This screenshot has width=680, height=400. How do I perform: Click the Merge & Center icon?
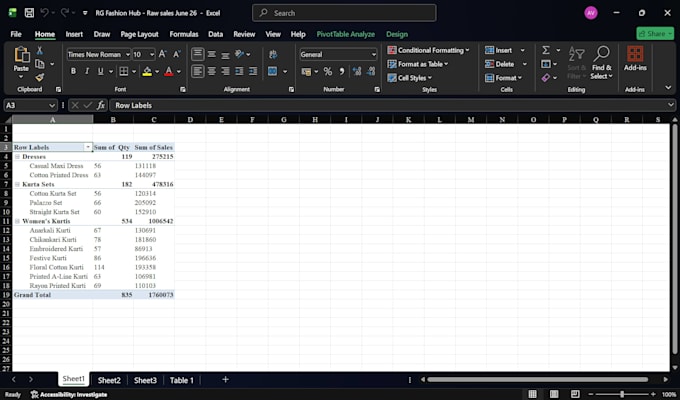pos(272,71)
